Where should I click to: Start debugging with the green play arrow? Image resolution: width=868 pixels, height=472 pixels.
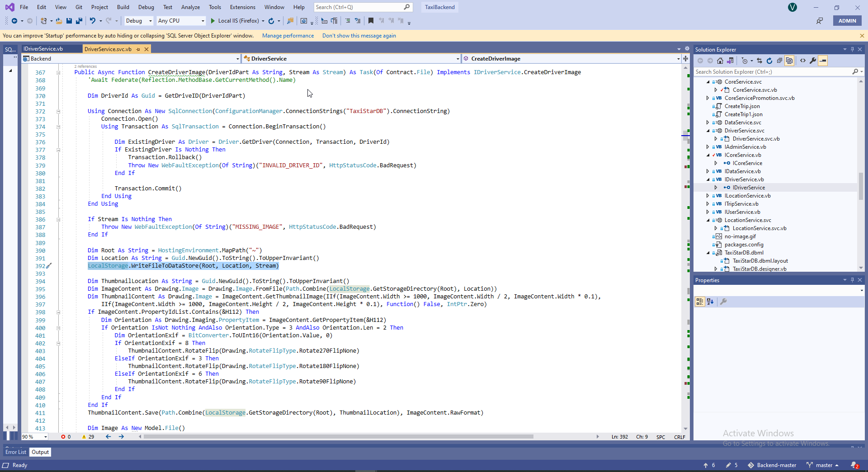[x=212, y=21]
